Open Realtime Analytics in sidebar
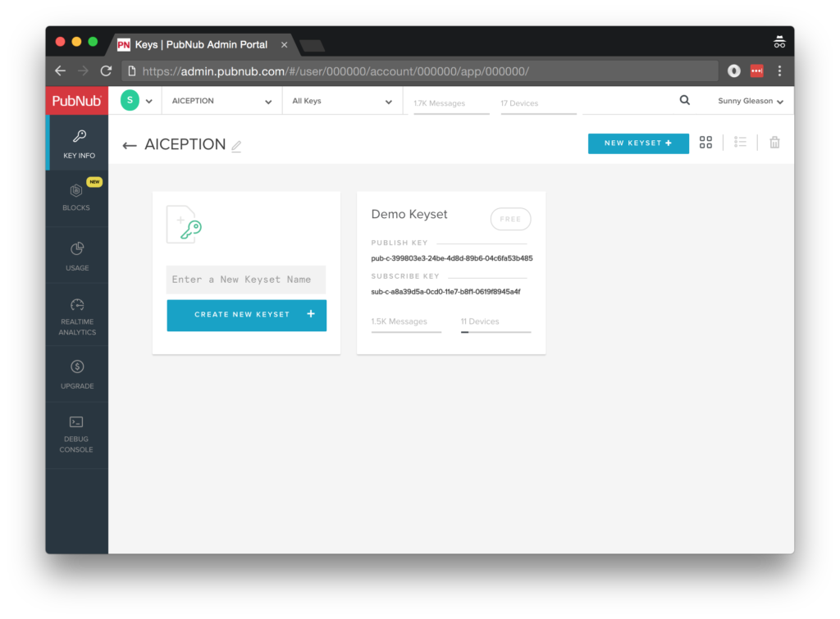 point(77,316)
